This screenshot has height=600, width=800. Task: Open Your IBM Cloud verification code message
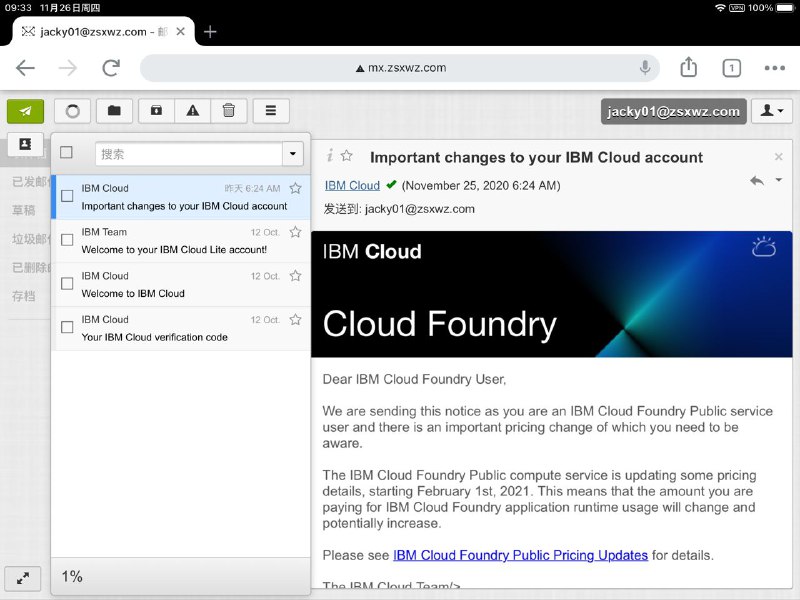pyautogui.click(x=181, y=329)
